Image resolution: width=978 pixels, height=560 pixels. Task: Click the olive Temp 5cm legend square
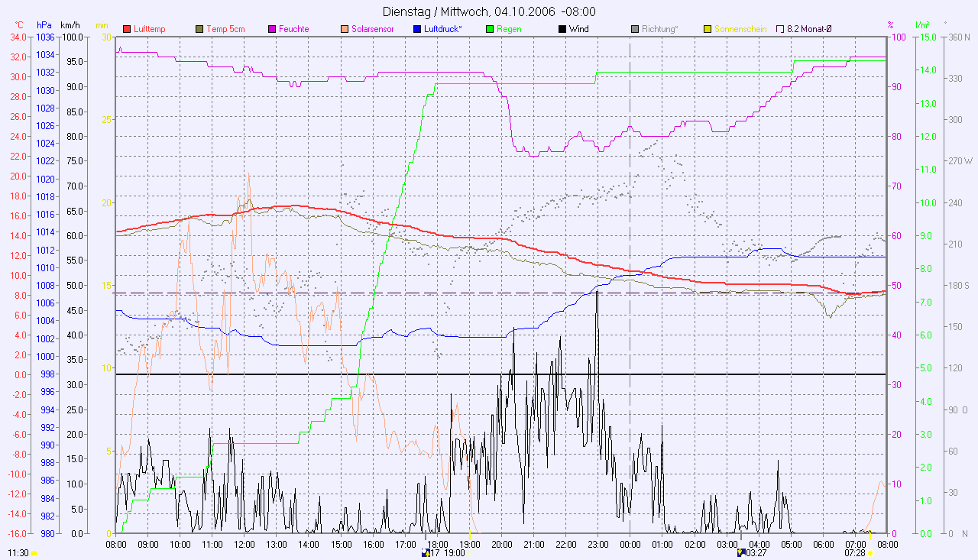pyautogui.click(x=201, y=29)
